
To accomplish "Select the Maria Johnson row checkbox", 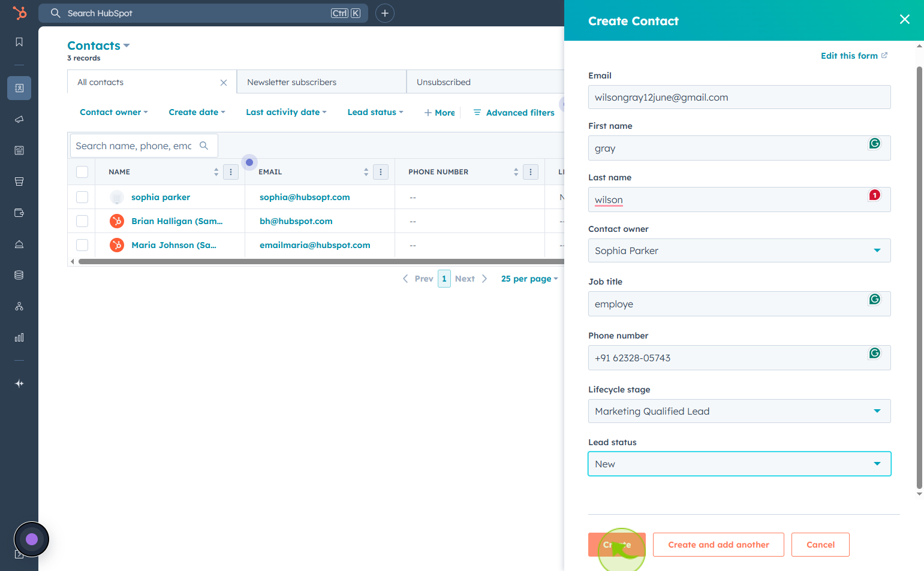I will [82, 245].
